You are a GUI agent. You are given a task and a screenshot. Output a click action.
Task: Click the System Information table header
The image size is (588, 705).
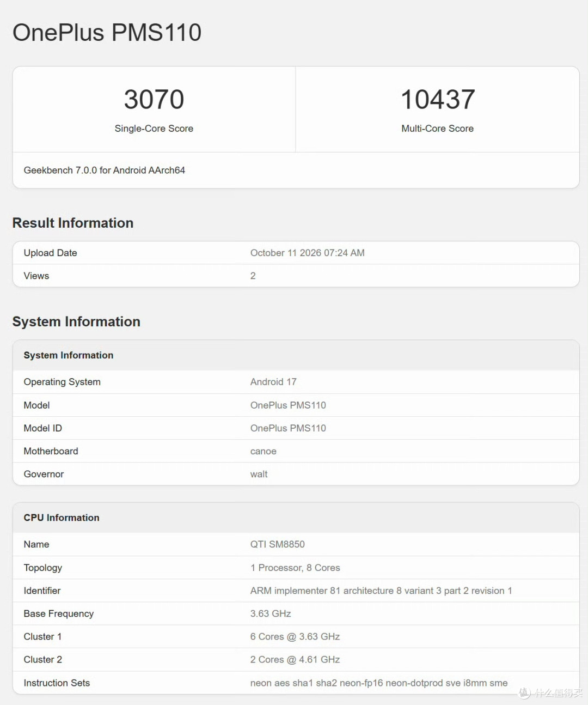(69, 355)
